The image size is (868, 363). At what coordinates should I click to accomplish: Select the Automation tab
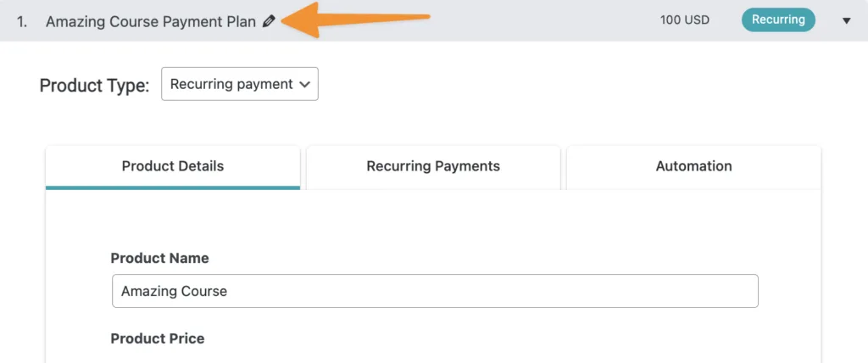tap(693, 166)
